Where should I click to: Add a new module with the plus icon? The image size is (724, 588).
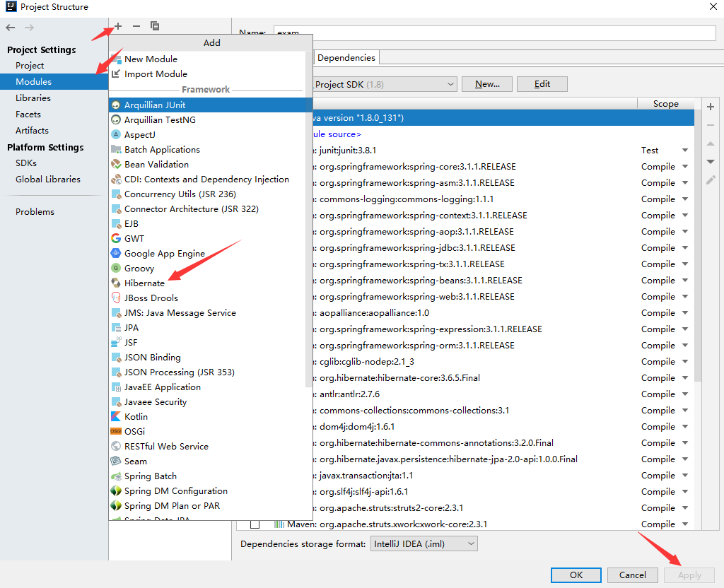118,26
